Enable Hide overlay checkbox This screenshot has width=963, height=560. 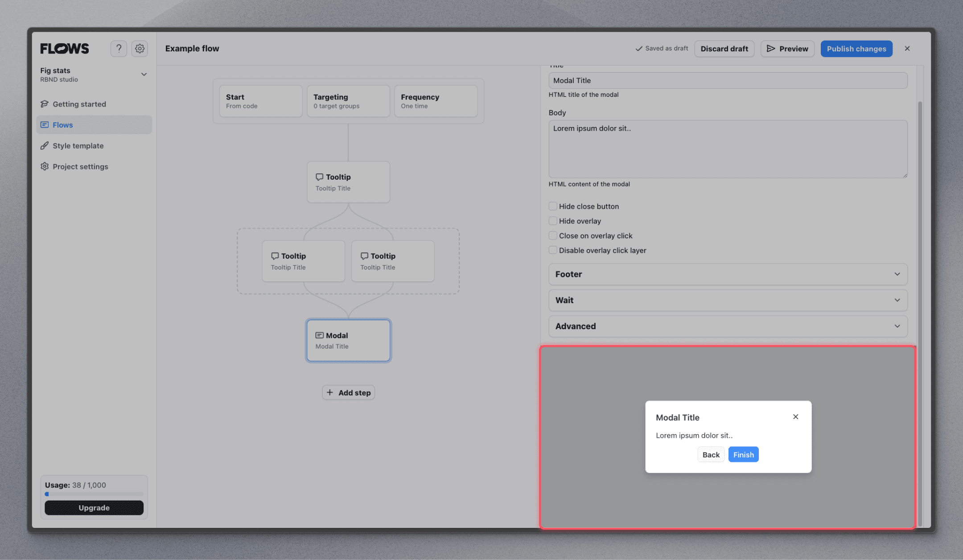(x=553, y=221)
